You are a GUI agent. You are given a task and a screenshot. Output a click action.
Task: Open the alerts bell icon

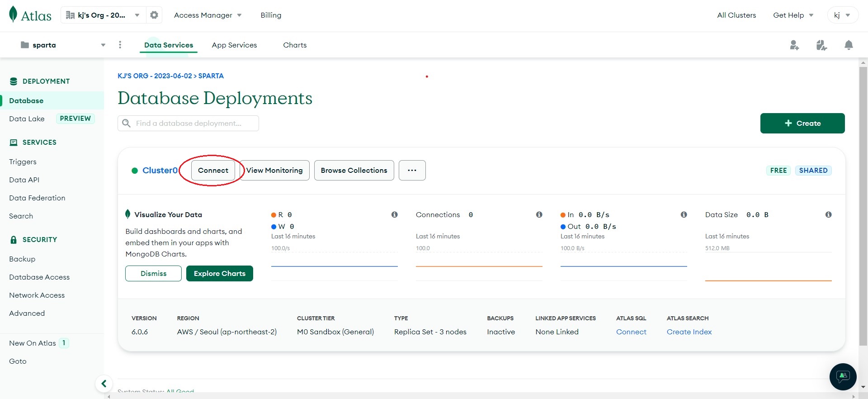click(849, 45)
